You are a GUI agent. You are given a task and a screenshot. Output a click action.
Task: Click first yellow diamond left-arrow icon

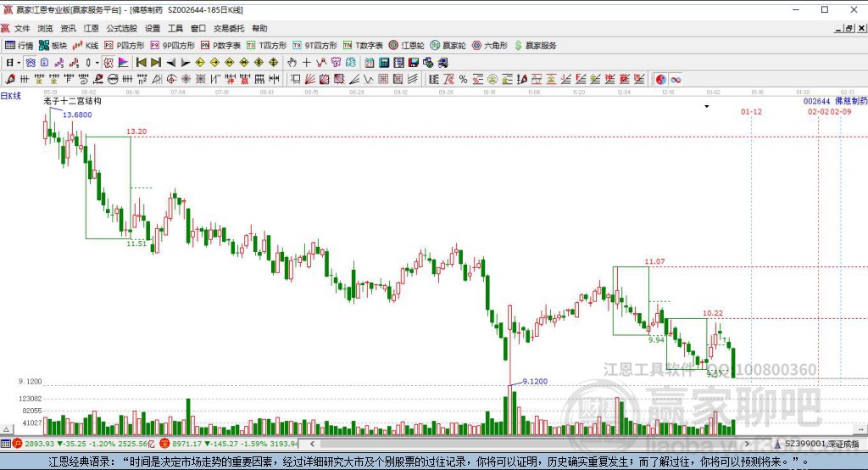(x=200, y=63)
